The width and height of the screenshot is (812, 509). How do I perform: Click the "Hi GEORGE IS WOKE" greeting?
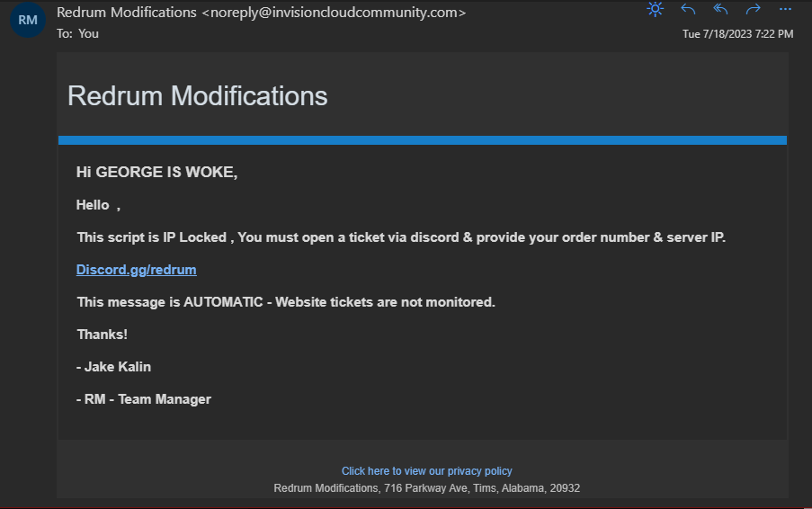click(x=156, y=173)
